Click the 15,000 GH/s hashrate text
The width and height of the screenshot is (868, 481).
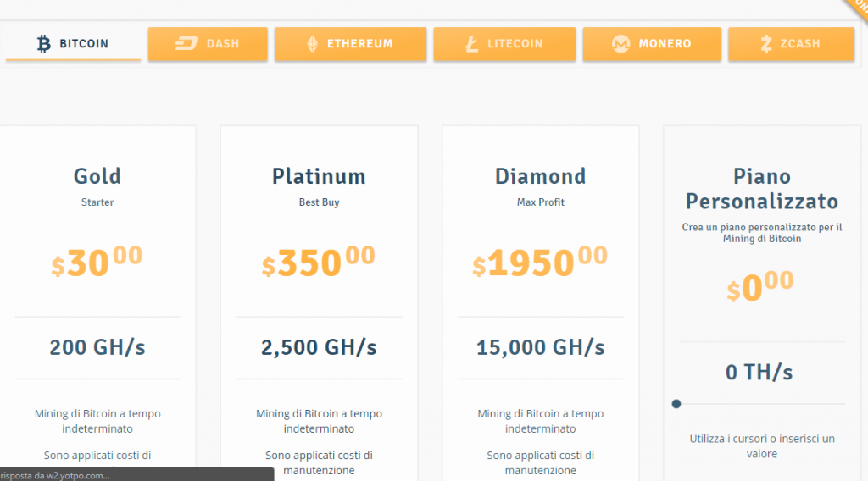[x=541, y=347]
